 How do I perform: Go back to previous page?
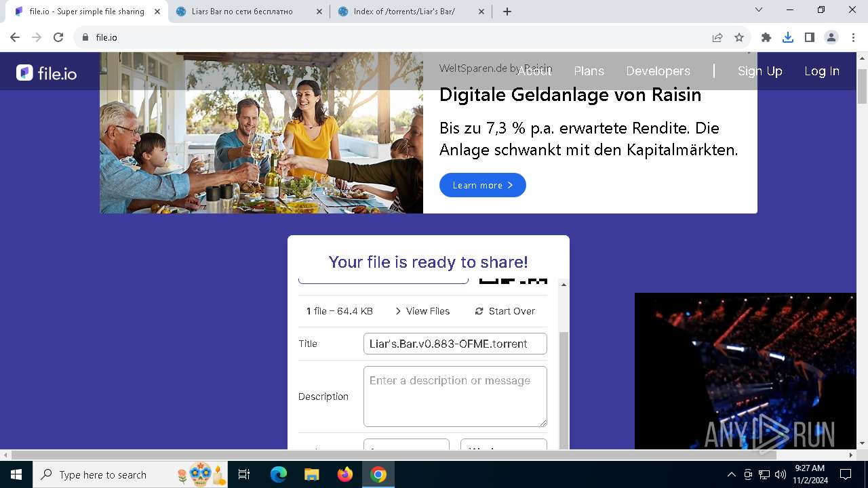click(x=15, y=37)
